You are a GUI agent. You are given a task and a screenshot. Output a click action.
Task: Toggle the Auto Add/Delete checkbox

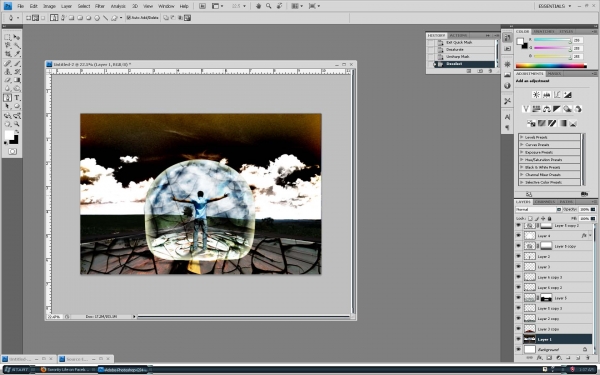(129, 18)
